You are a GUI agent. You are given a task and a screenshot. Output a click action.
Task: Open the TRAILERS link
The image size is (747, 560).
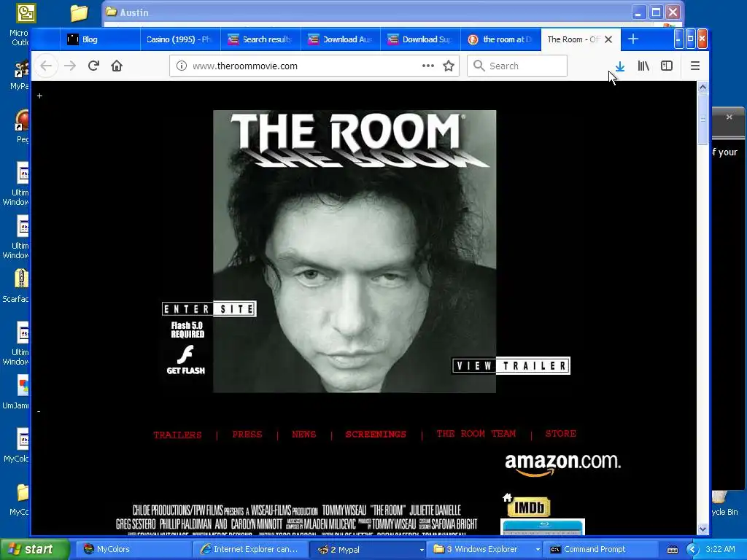177,435
